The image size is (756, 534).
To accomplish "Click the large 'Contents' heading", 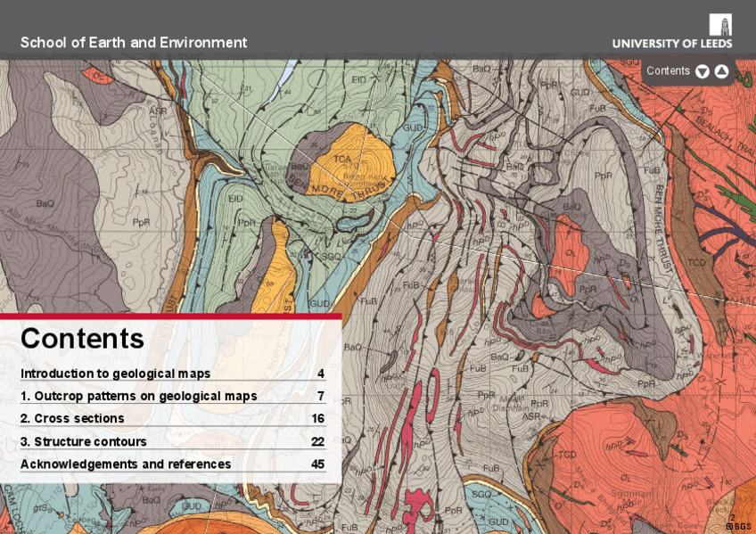I will pyautogui.click(x=82, y=339).
